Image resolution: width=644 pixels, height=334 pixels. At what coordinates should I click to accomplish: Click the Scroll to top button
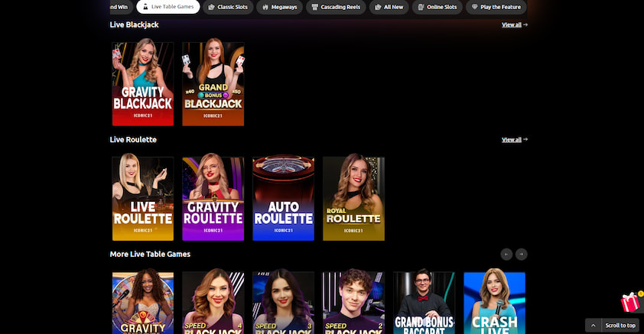(620, 326)
